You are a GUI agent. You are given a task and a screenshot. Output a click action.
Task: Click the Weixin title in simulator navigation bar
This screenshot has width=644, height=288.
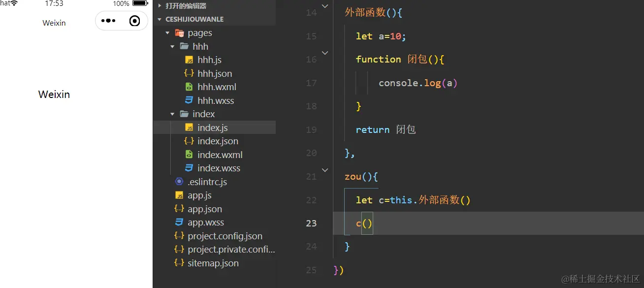54,23
